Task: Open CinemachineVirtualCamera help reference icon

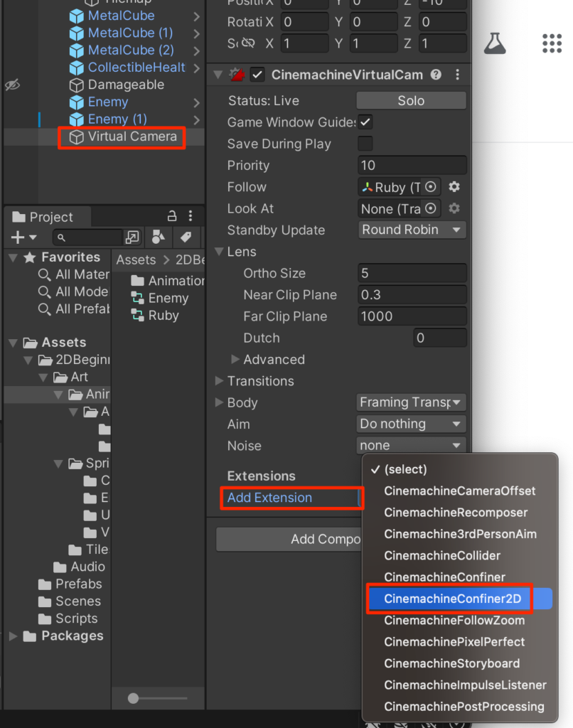Action: coord(436,74)
